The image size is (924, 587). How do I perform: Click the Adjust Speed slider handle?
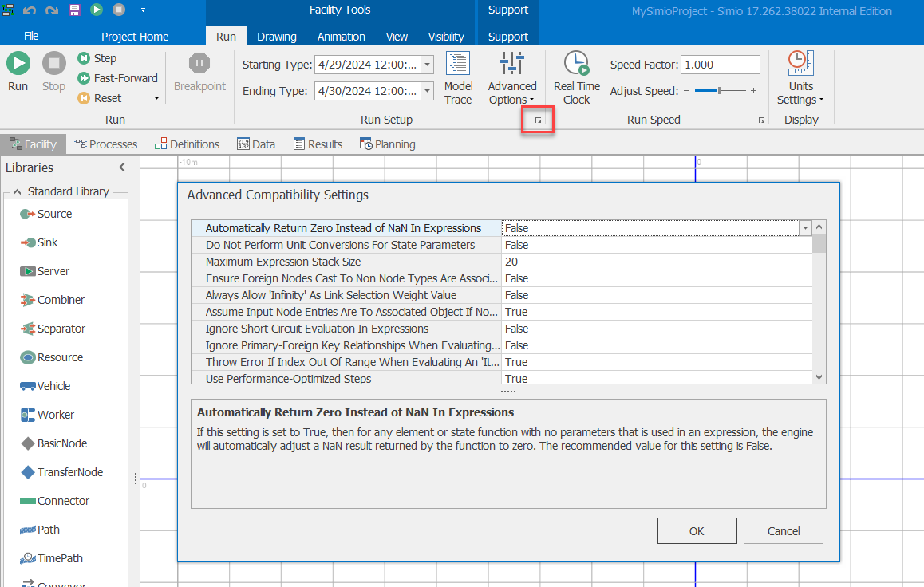[719, 91]
